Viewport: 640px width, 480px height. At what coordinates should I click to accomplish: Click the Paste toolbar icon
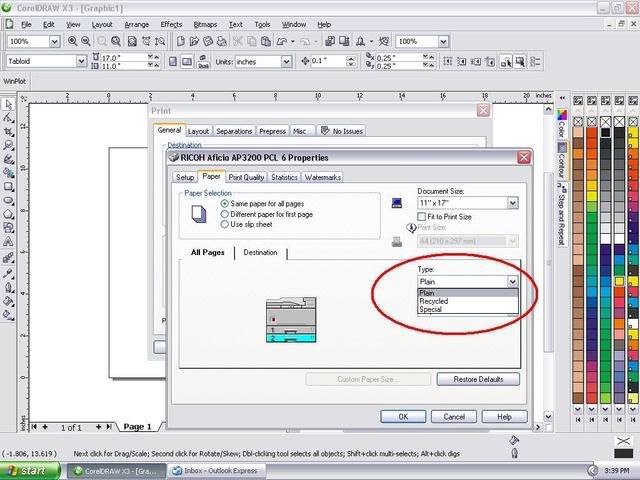266,41
